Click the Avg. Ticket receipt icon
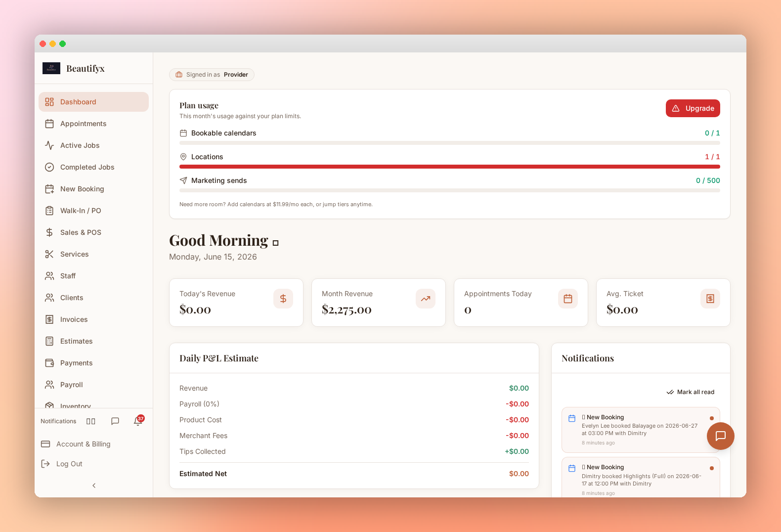781x532 pixels. point(710,299)
